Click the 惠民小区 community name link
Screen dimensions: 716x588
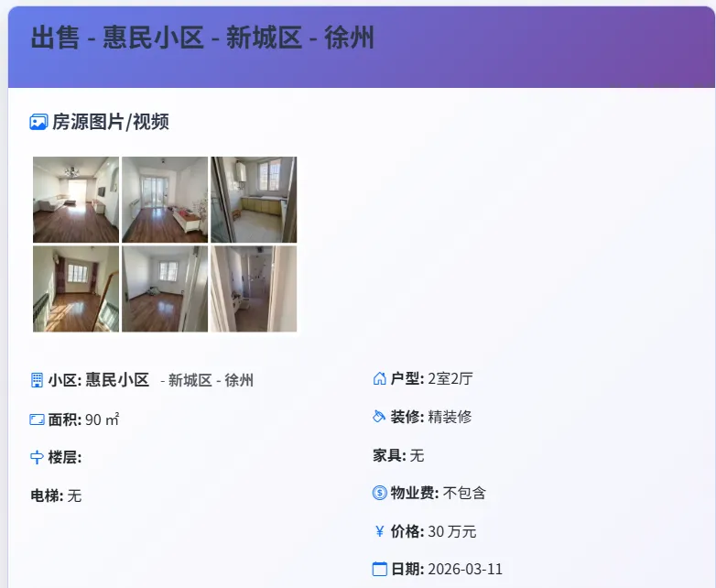(117, 380)
